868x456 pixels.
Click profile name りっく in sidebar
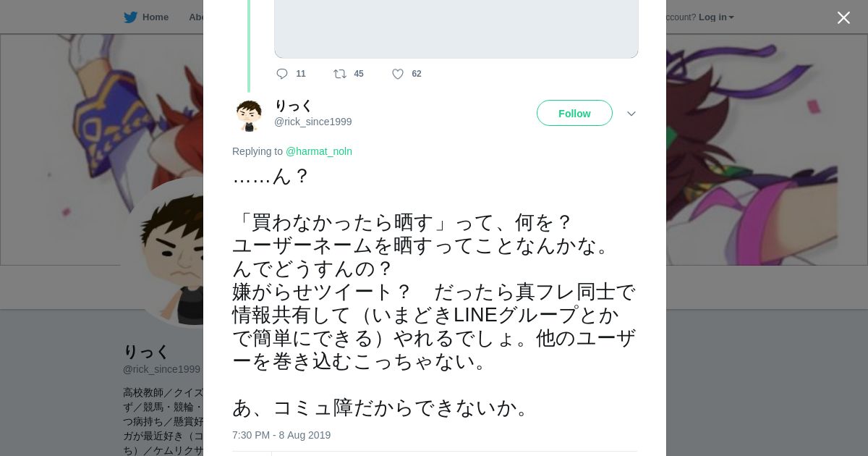coord(146,352)
